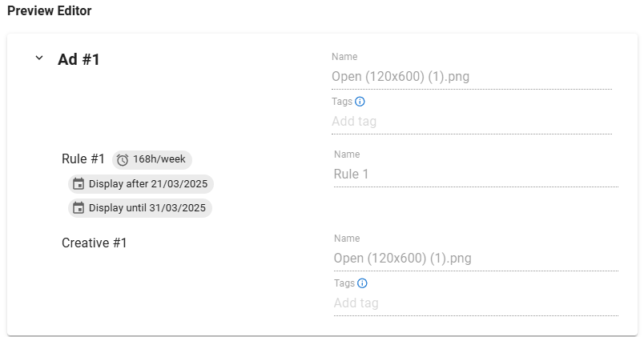This screenshot has width=644, height=337.
Task: Click the info icon beside Ad #1 Tags
Action: 360,102
